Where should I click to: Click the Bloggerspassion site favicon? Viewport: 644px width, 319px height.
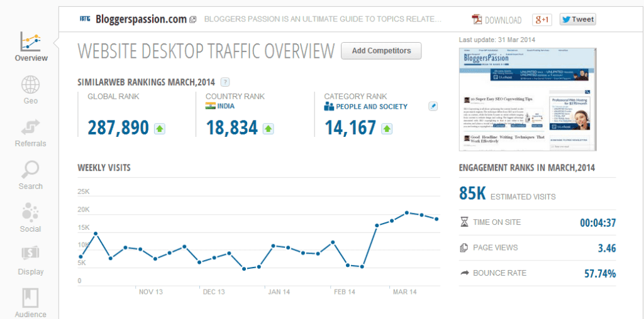pos(85,19)
